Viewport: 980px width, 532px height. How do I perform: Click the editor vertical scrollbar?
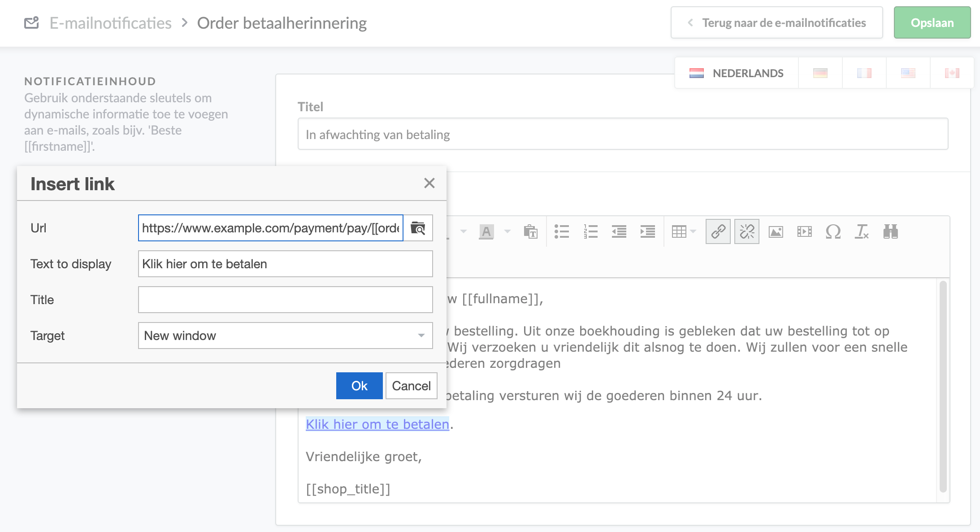point(943,386)
